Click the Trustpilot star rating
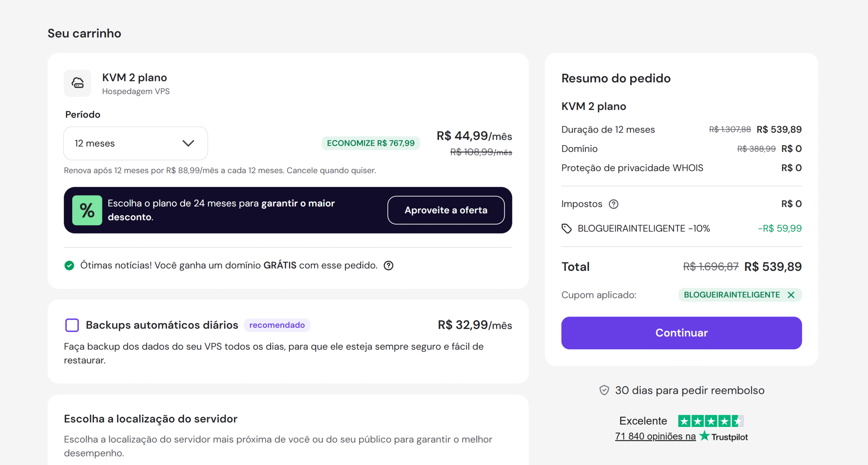This screenshot has height=465, width=868. click(711, 421)
